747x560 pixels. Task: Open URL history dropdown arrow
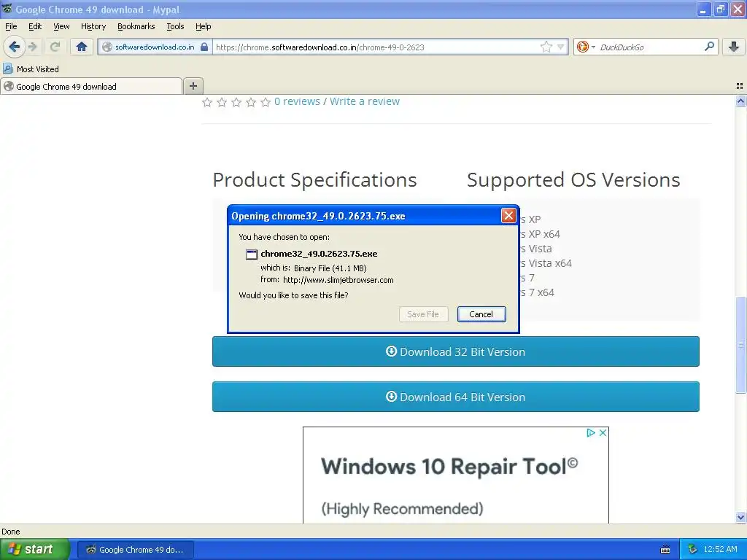561,47
